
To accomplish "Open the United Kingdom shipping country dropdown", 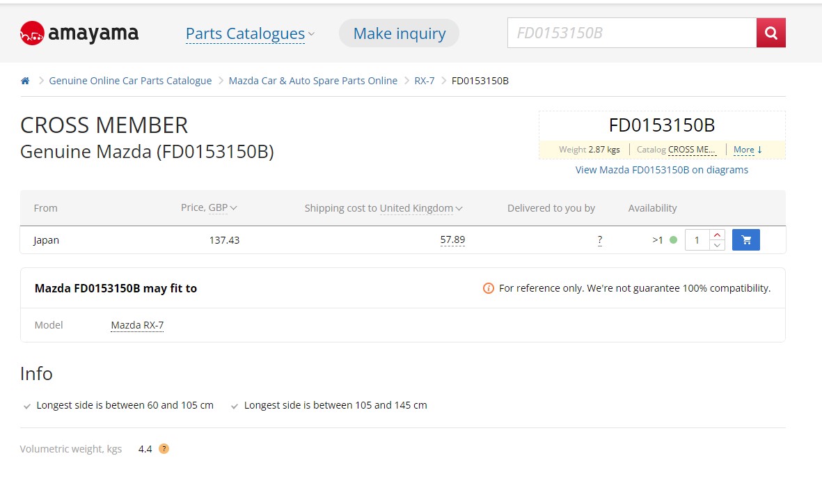I will coord(421,208).
